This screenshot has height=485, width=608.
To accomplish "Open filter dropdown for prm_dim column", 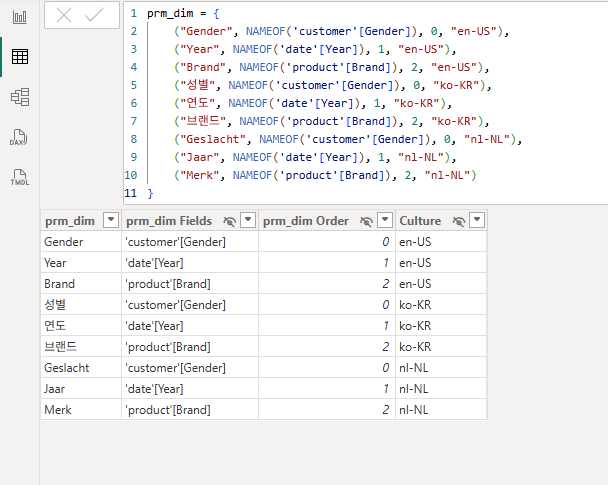I will [111, 220].
